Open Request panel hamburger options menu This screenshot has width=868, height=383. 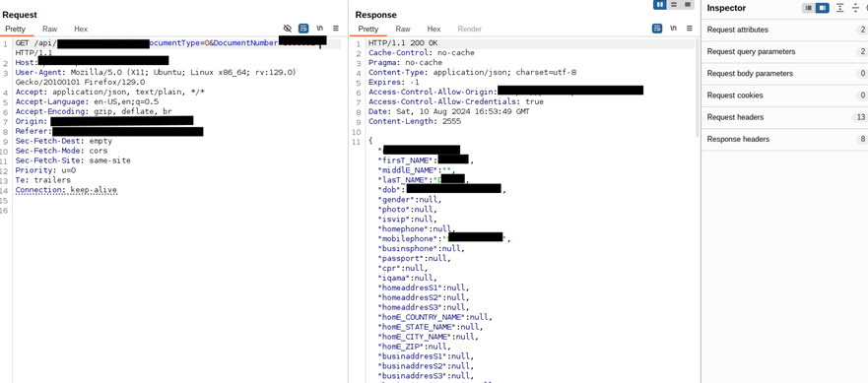pyautogui.click(x=335, y=29)
